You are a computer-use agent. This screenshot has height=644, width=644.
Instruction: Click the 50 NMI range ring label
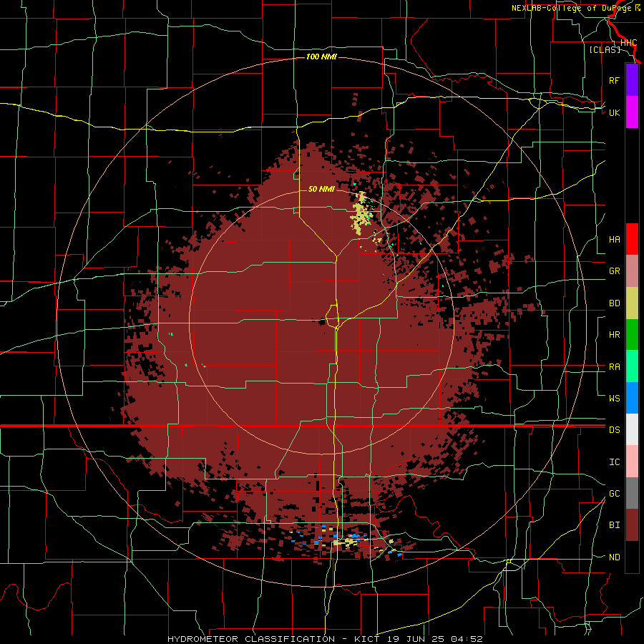point(321,189)
